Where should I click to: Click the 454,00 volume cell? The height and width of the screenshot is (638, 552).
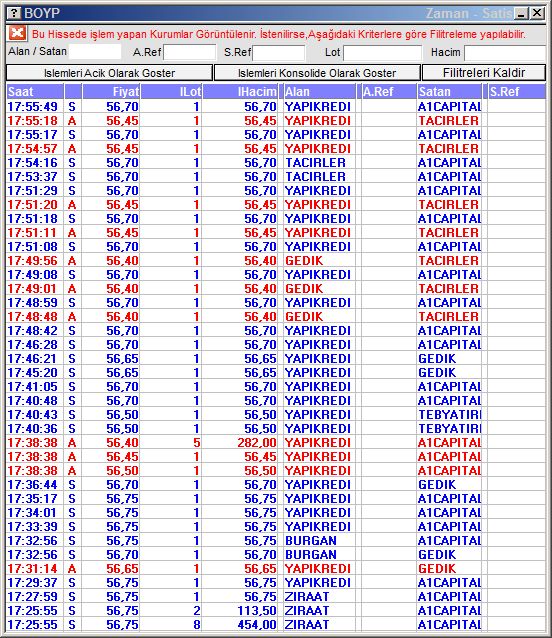257,625
